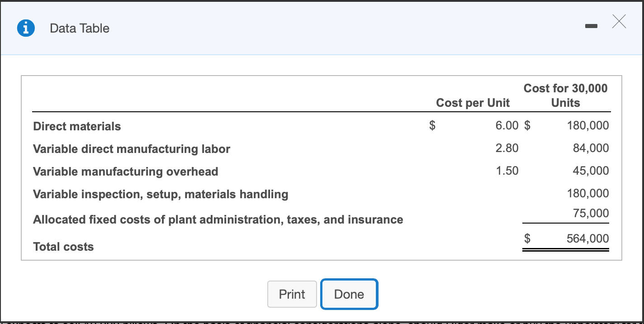Click the blue info icon next to Data Table

tap(26, 28)
